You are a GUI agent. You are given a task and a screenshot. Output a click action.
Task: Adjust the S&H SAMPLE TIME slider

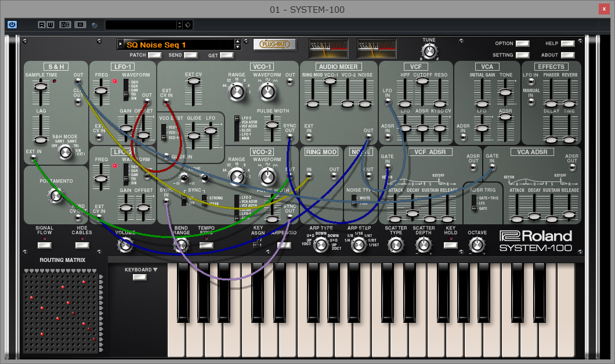41,86
